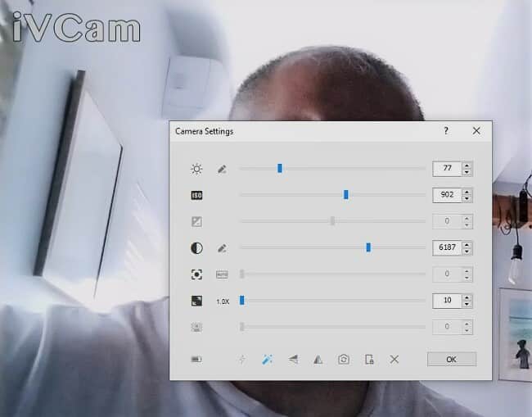Toggle the magic wand beautify effect
The image size is (532, 417).
pyautogui.click(x=267, y=360)
